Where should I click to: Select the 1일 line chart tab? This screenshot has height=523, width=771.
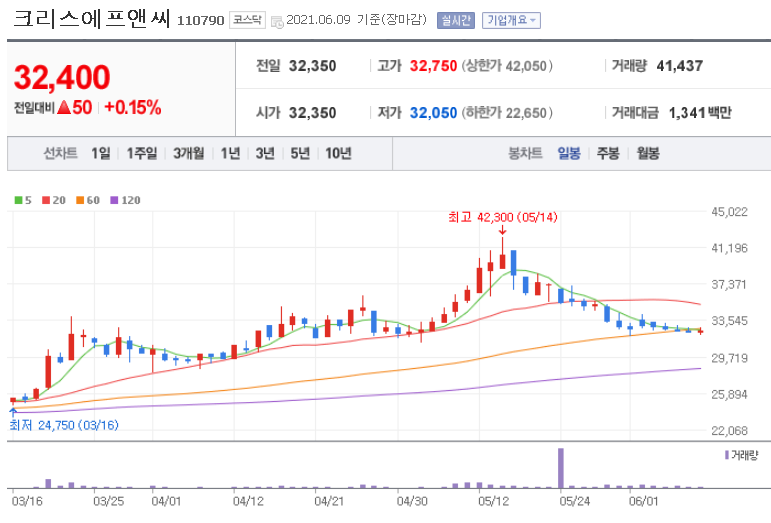point(101,153)
